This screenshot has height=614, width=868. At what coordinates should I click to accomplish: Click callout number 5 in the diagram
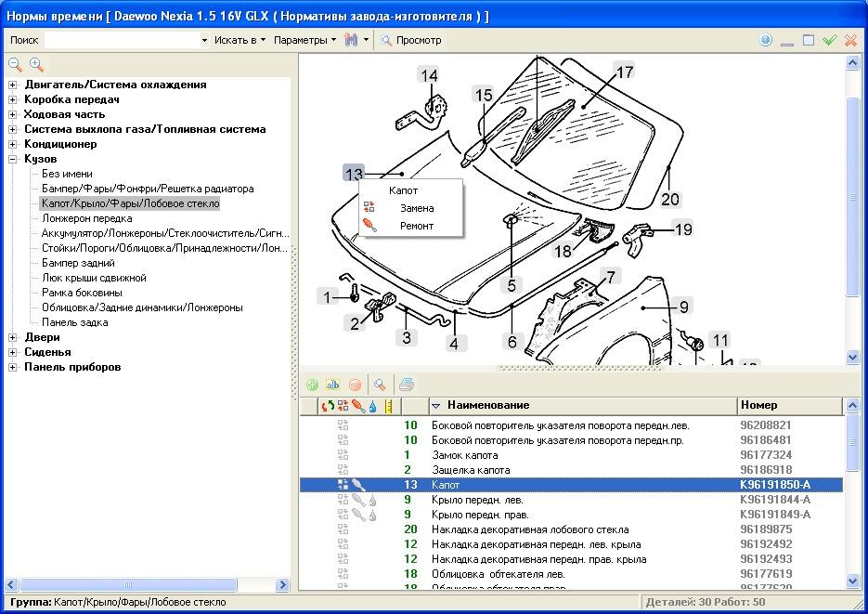pyautogui.click(x=512, y=285)
